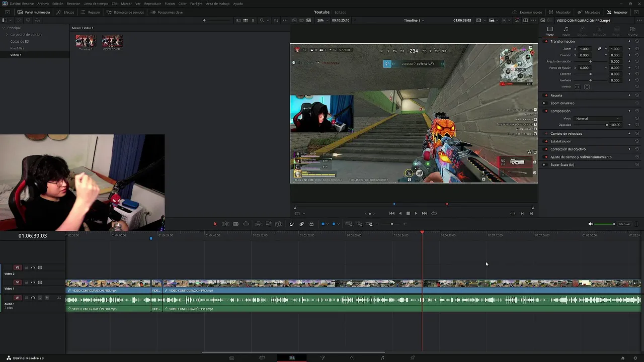Toggle Loop playback in the viewer
The width and height of the screenshot is (644, 362).
[x=434, y=213]
